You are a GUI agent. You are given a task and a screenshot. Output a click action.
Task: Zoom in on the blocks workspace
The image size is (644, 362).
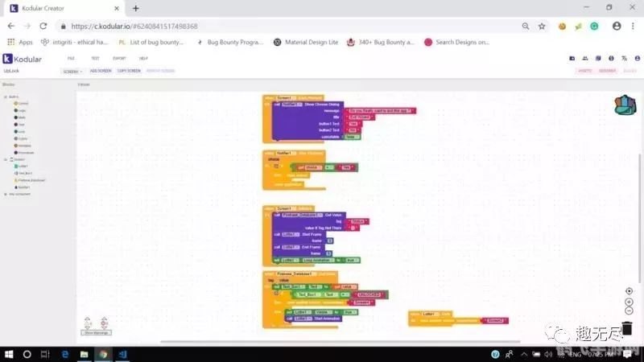628,302
